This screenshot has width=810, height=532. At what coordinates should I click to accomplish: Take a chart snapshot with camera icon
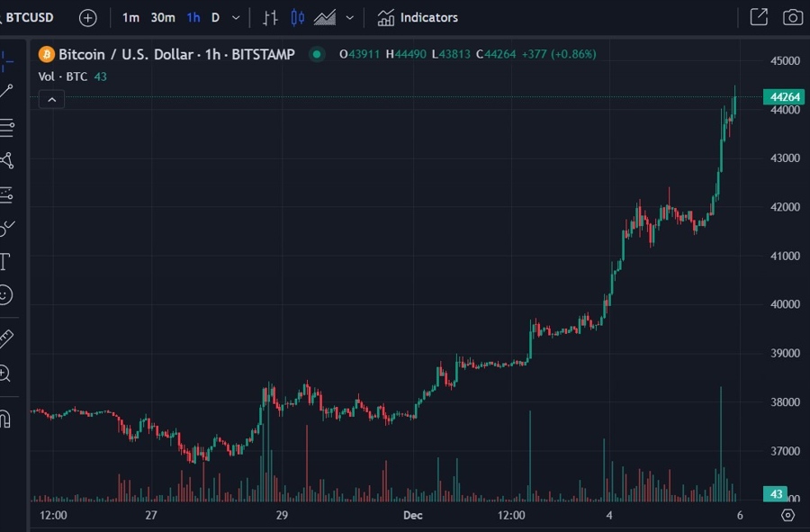click(x=792, y=18)
